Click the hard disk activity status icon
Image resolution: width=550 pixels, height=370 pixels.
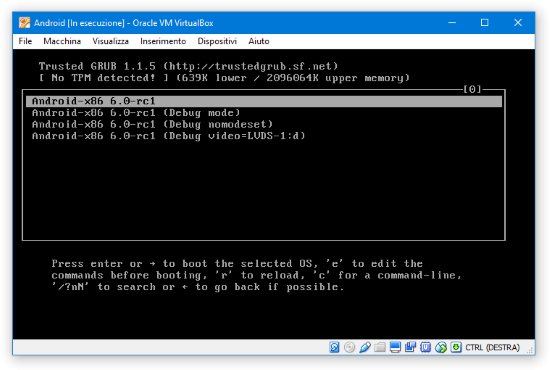coord(334,347)
